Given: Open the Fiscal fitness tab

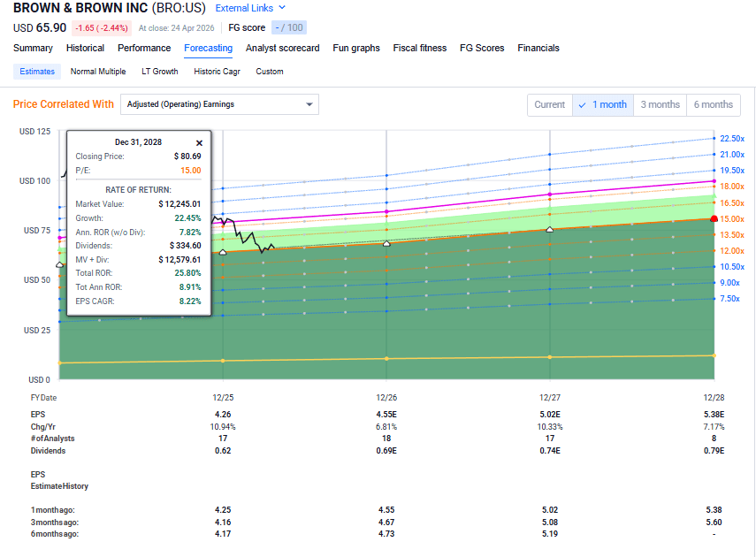Looking at the screenshot, I should [x=419, y=49].
